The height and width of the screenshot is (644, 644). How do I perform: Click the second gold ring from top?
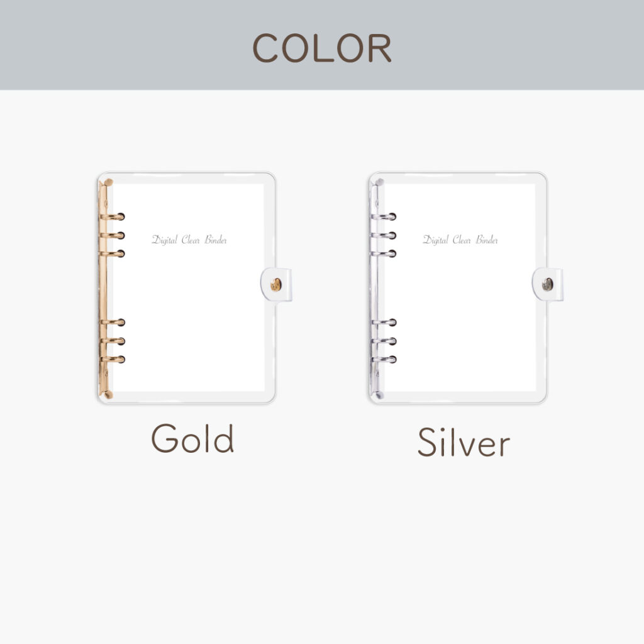click(x=114, y=235)
